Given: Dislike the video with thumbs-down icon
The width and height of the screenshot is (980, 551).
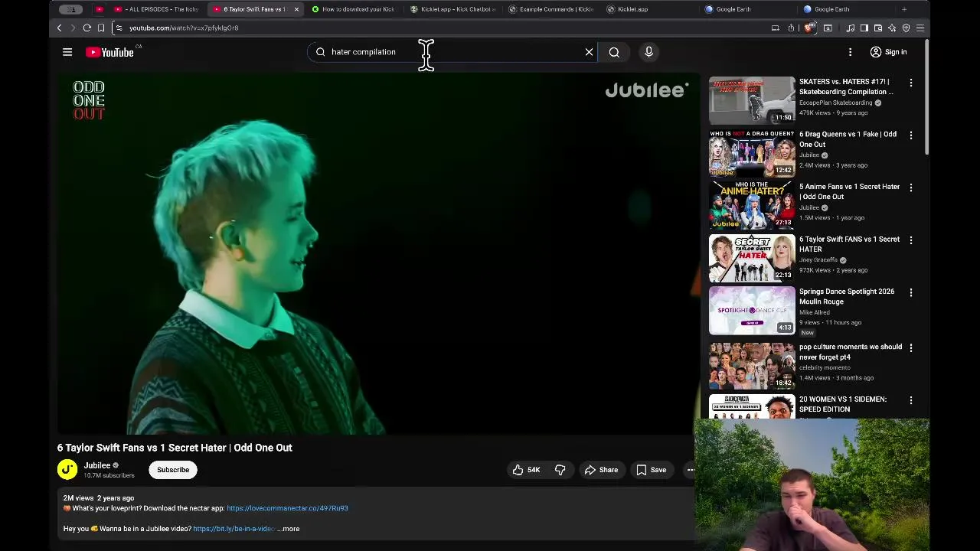Looking at the screenshot, I should point(560,470).
